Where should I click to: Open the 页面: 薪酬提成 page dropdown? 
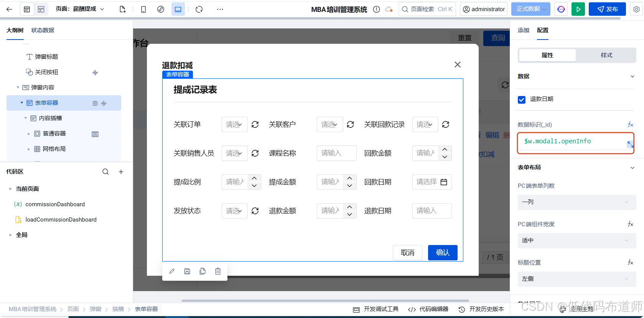click(x=80, y=9)
